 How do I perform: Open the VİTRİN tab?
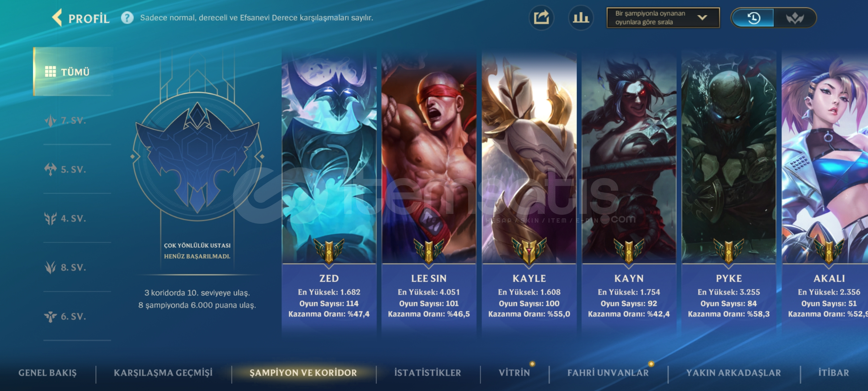(x=514, y=373)
